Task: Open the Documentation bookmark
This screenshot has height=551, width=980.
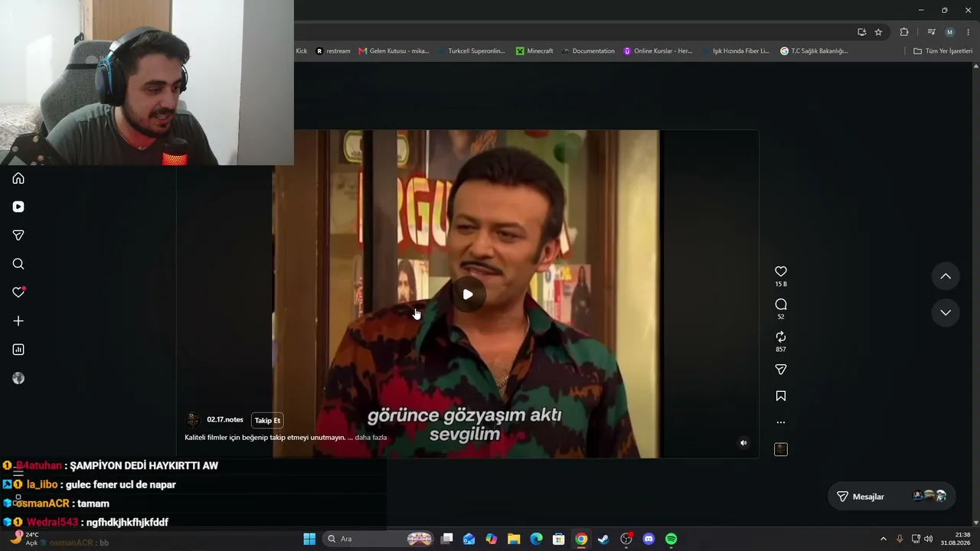Action: tap(588, 51)
